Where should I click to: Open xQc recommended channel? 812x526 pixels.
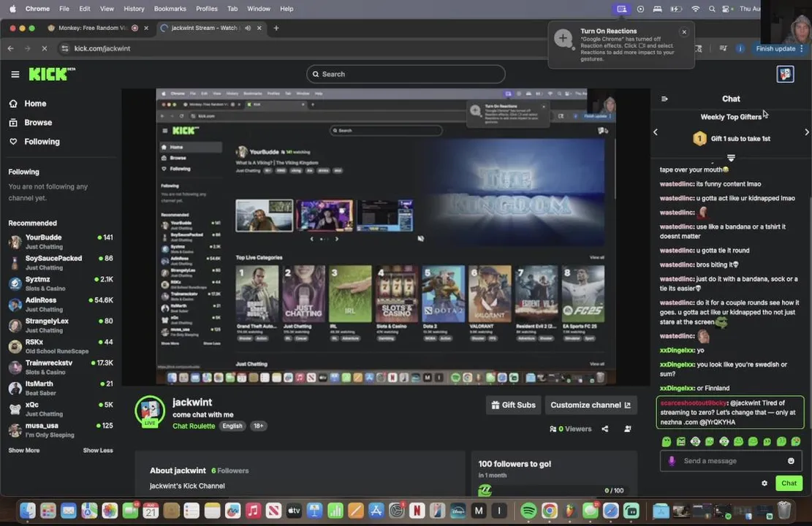point(61,409)
